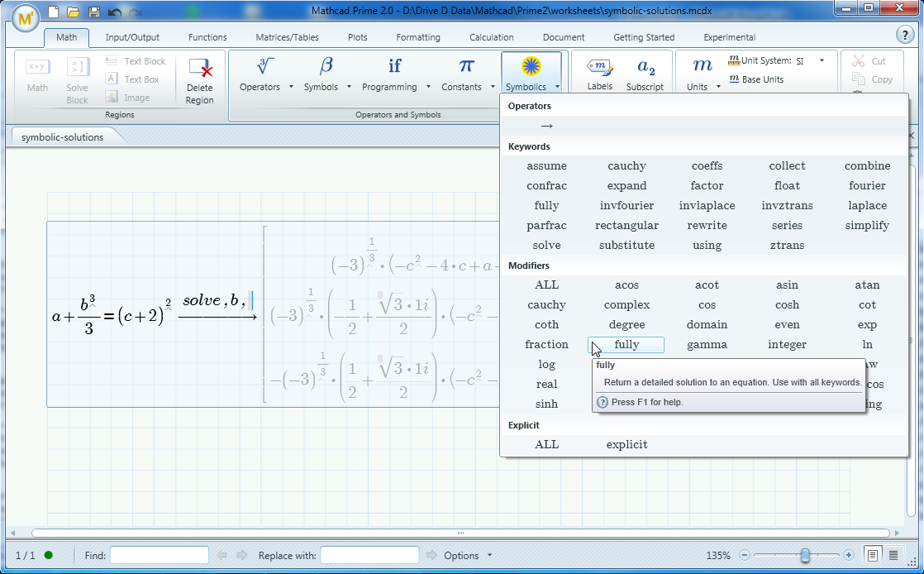Click the Replace with input field
The height and width of the screenshot is (574, 924).
point(369,555)
